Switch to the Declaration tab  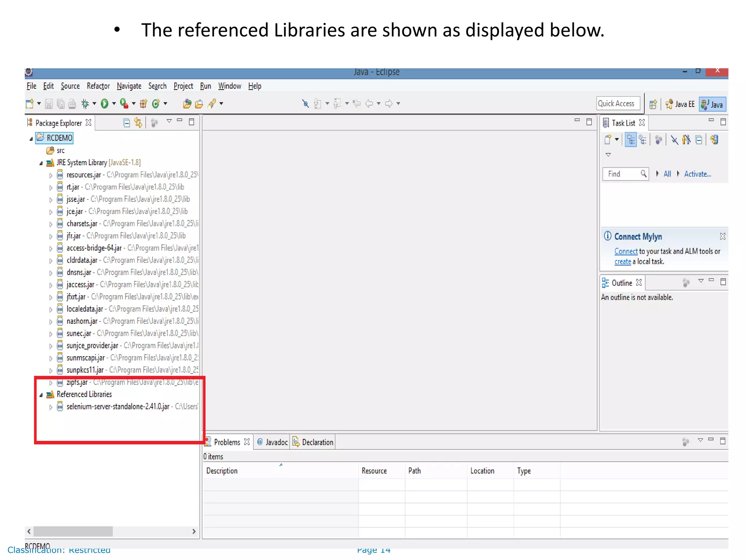tap(313, 442)
